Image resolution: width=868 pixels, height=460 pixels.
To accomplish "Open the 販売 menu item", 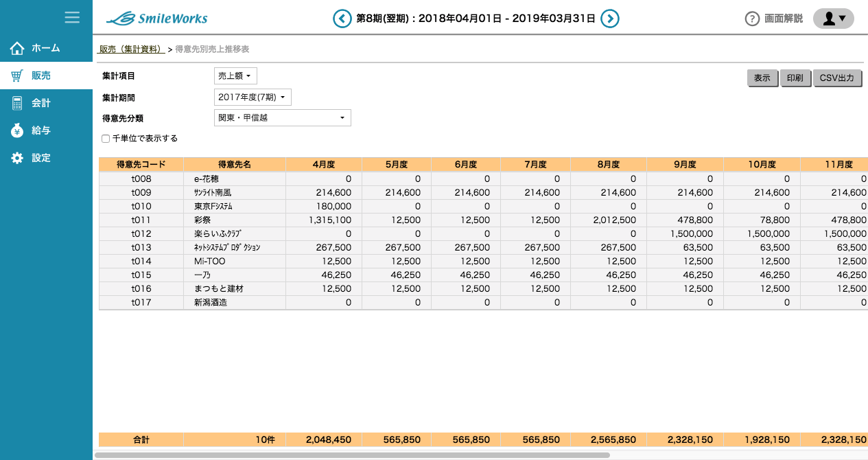I will [x=46, y=76].
